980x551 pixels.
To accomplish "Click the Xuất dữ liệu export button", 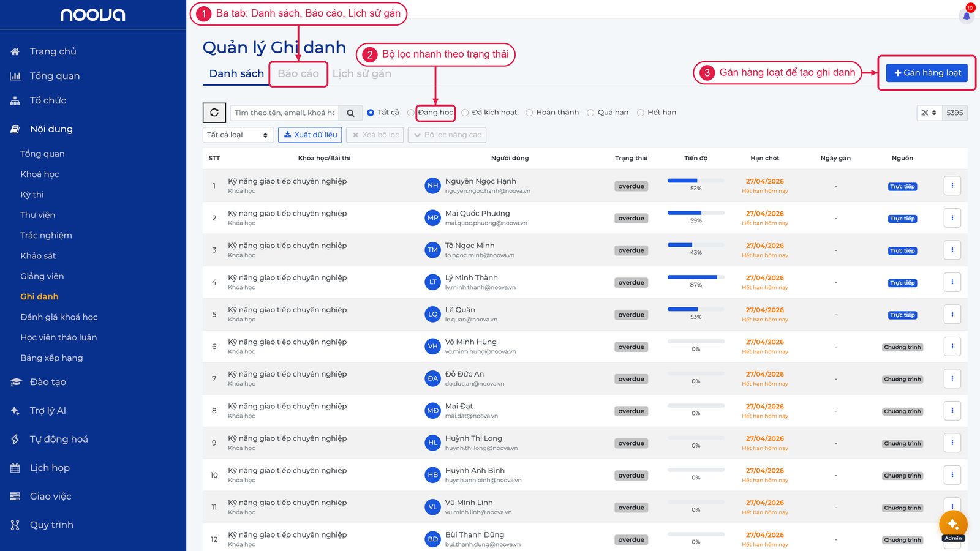I will [310, 135].
